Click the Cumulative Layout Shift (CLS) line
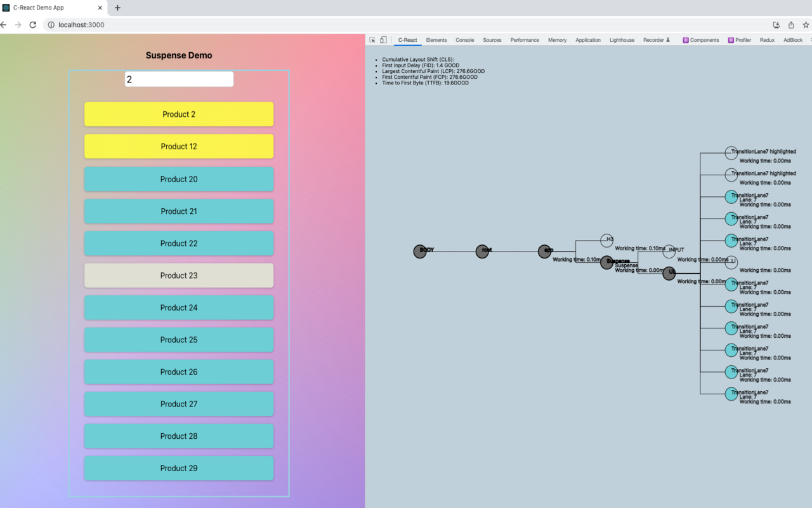The width and height of the screenshot is (812, 508). point(418,60)
